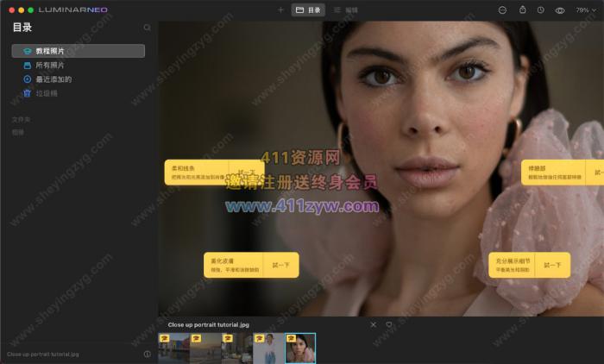Open the search icon in catalog sidebar

(x=147, y=28)
